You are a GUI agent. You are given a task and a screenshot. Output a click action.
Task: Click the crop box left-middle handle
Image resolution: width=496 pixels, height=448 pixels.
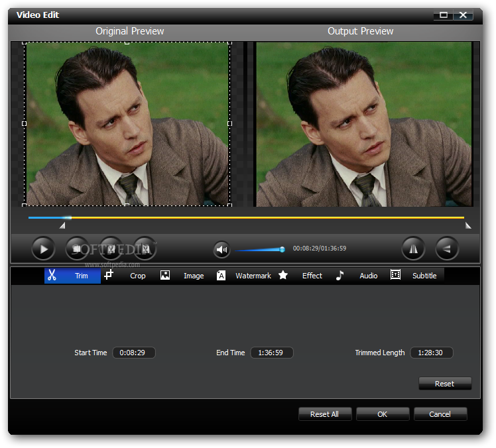click(x=24, y=124)
